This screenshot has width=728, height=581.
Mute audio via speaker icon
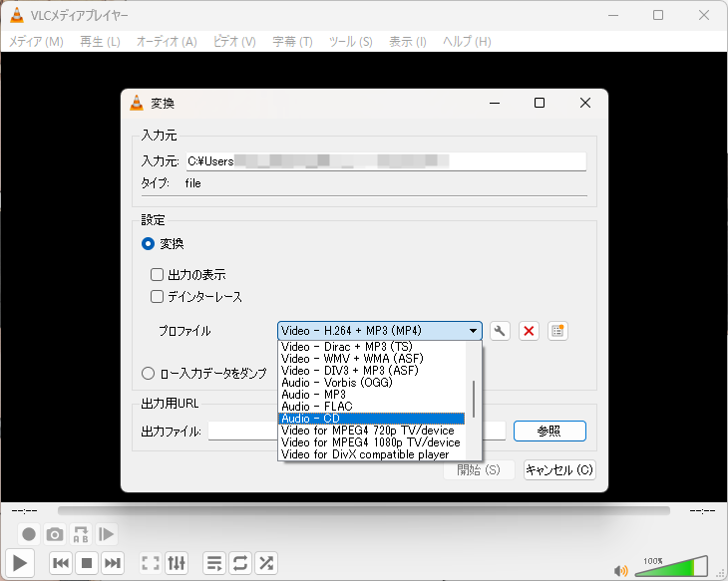620,570
